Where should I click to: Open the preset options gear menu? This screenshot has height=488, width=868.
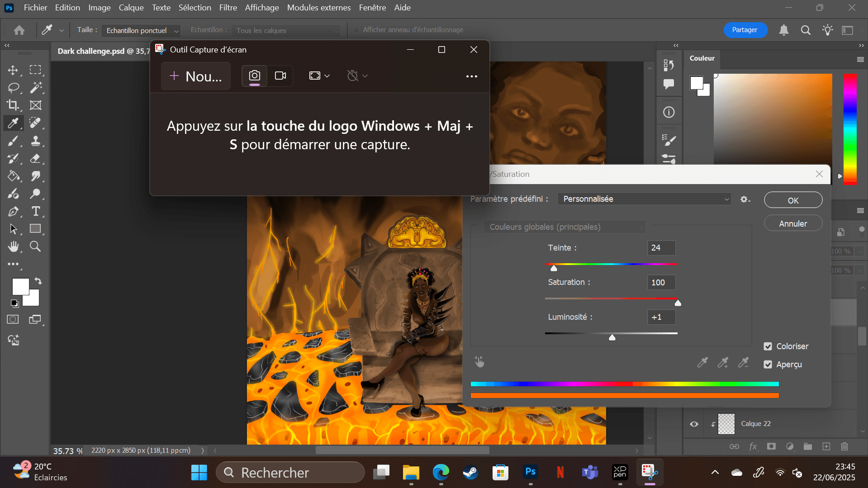[745, 199]
